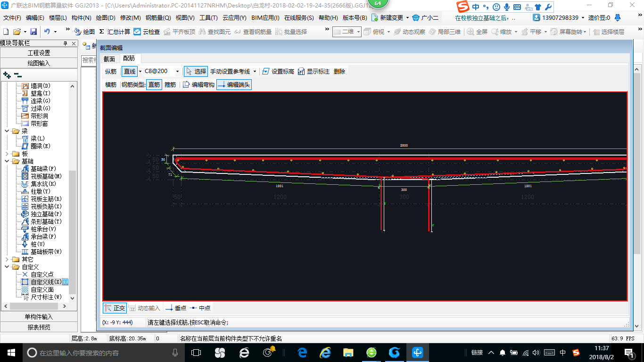
Task: Expand the 板 tree folder
Action: point(6,154)
